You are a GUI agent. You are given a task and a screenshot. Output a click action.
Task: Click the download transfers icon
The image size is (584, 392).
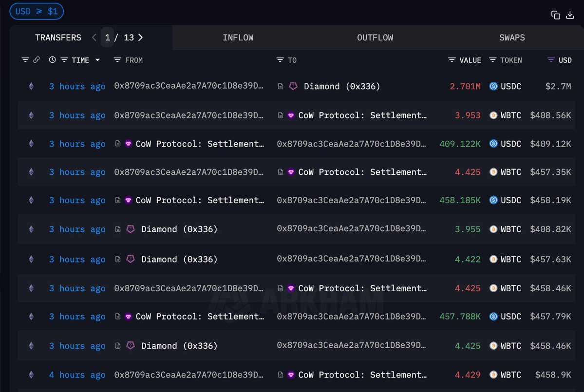pyautogui.click(x=570, y=15)
